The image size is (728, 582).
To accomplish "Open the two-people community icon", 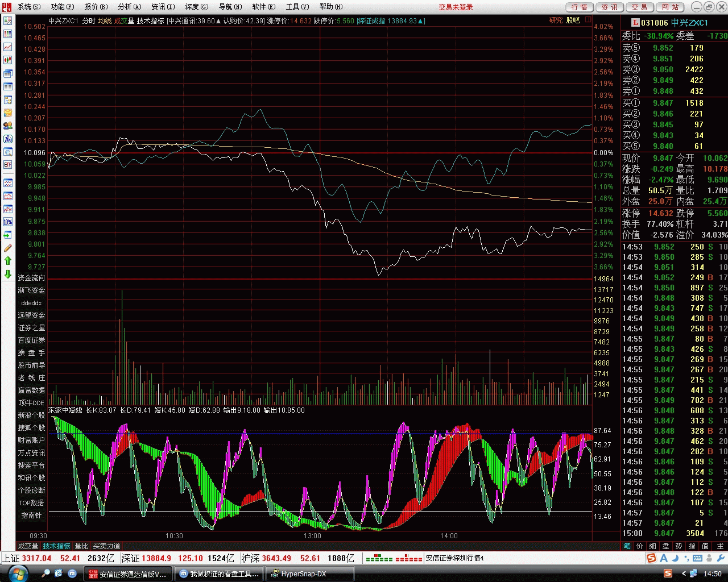I will [8, 126].
